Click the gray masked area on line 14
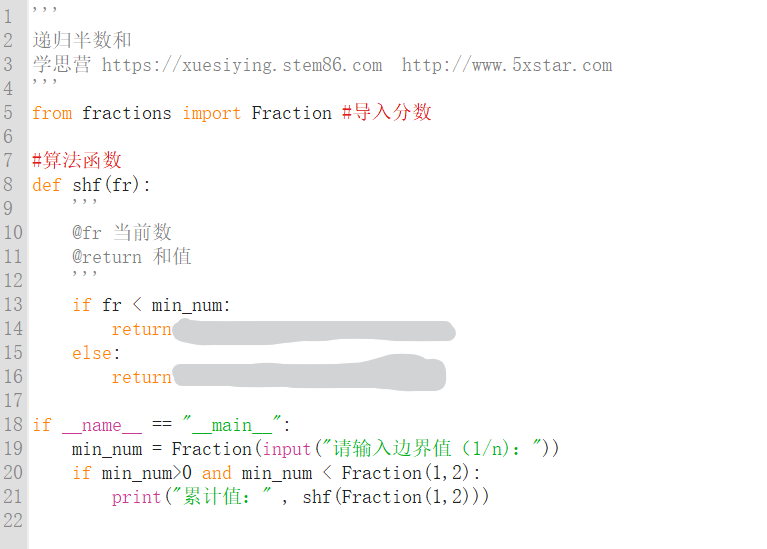 point(314,332)
